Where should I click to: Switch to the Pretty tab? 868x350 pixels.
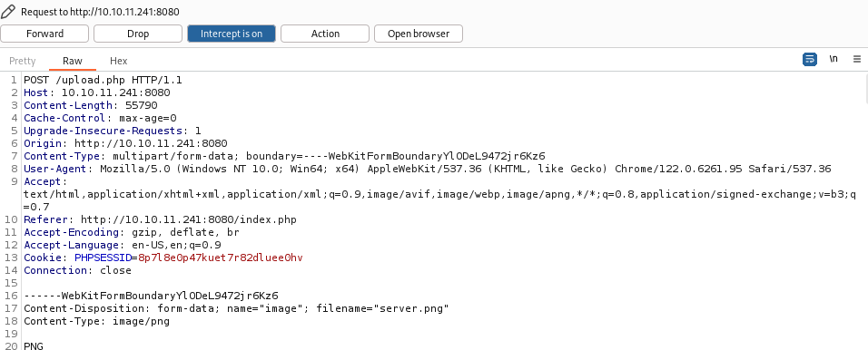pyautogui.click(x=22, y=61)
